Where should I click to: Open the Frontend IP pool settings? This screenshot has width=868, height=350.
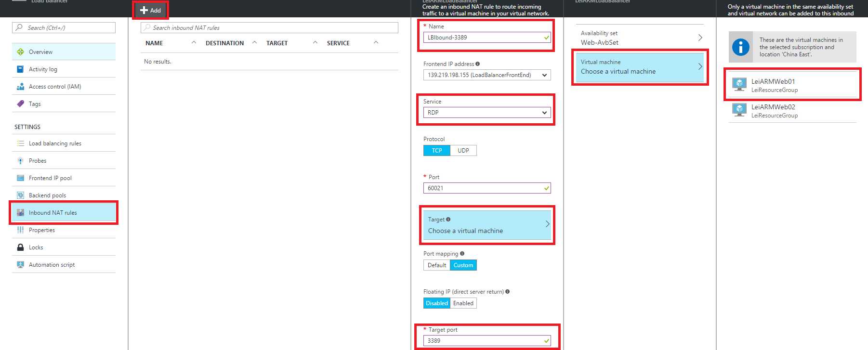tap(64, 178)
